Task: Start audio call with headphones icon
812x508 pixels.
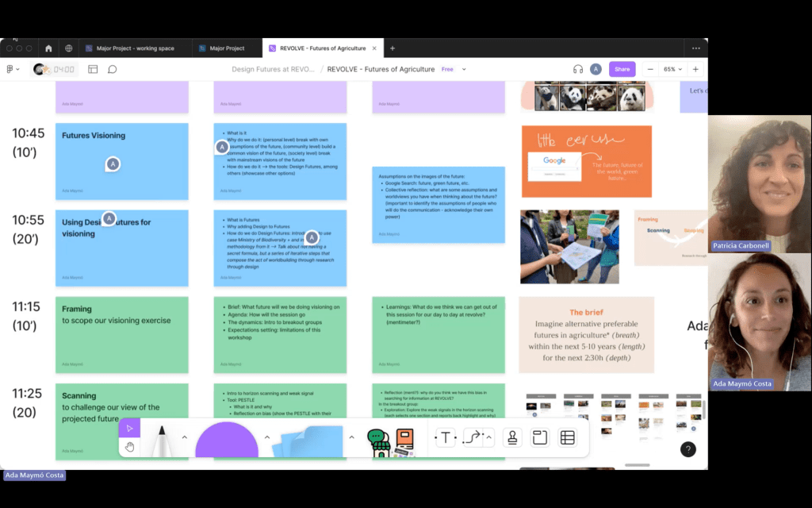Action: point(578,69)
